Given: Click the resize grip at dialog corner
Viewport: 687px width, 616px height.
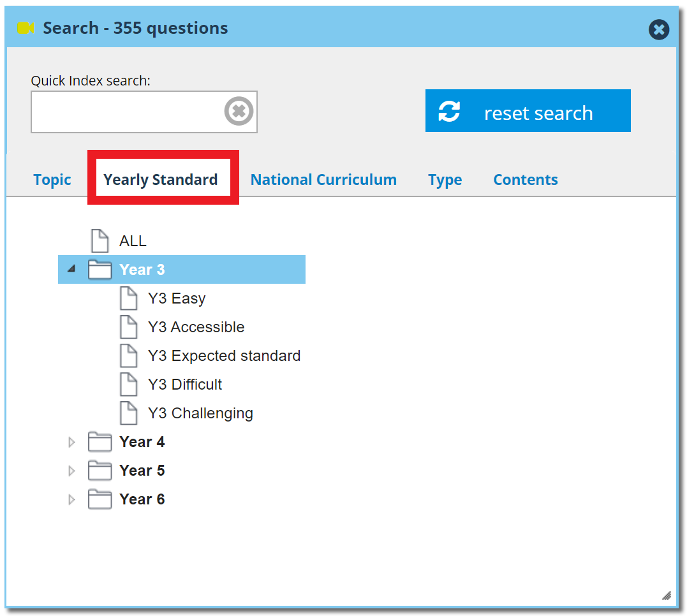Looking at the screenshot, I should 667,596.
